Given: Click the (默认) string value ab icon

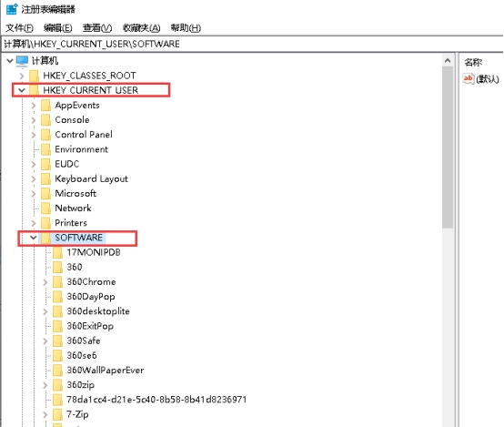Looking at the screenshot, I should click(x=468, y=78).
